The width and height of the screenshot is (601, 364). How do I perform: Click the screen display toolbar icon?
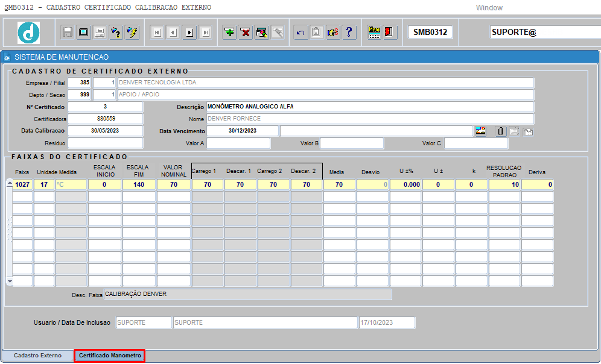(x=83, y=33)
